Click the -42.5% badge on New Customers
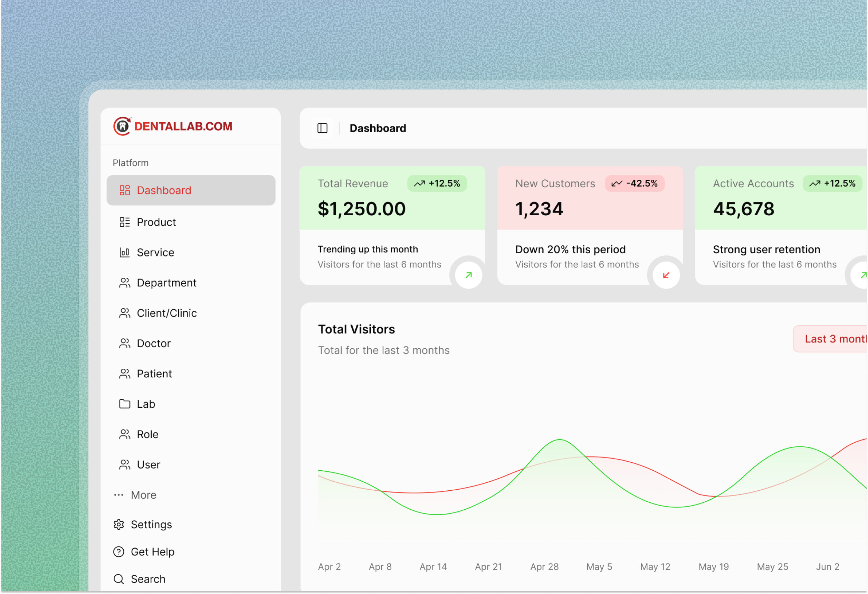This screenshot has height=594, width=868. tap(635, 183)
